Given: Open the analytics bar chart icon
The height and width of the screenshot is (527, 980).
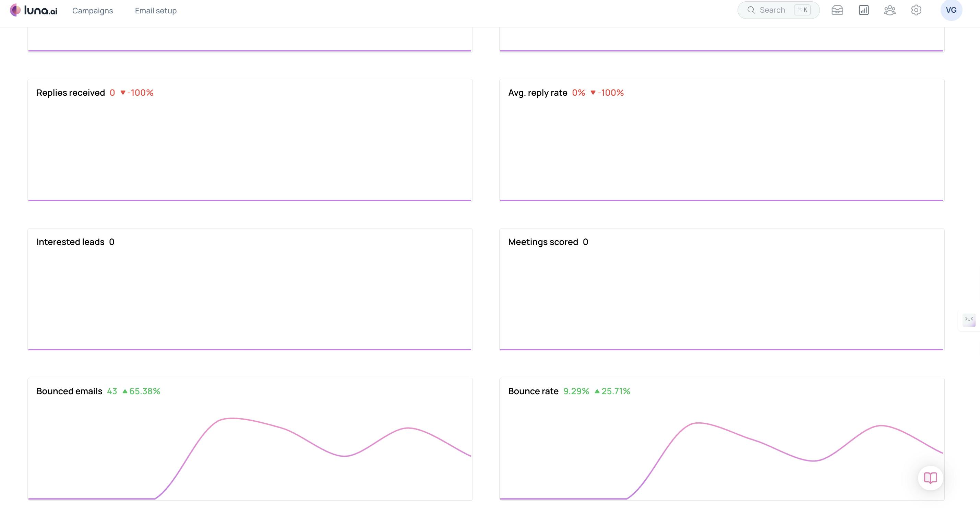Looking at the screenshot, I should tap(864, 10).
